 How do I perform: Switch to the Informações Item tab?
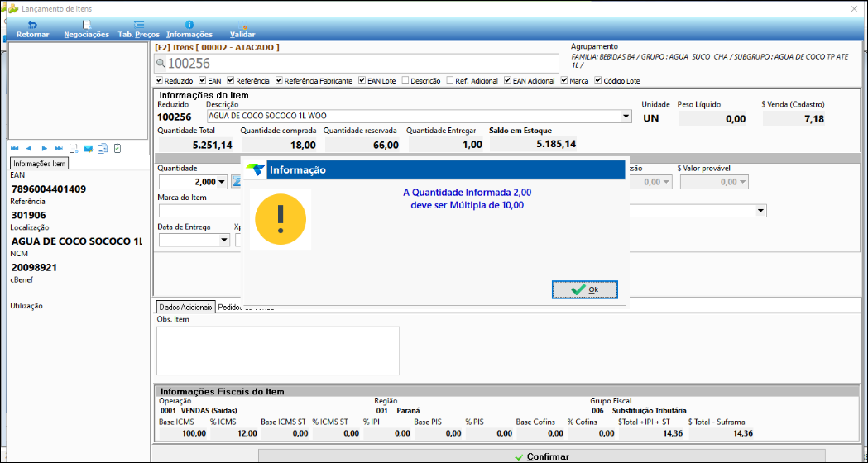pyautogui.click(x=40, y=164)
